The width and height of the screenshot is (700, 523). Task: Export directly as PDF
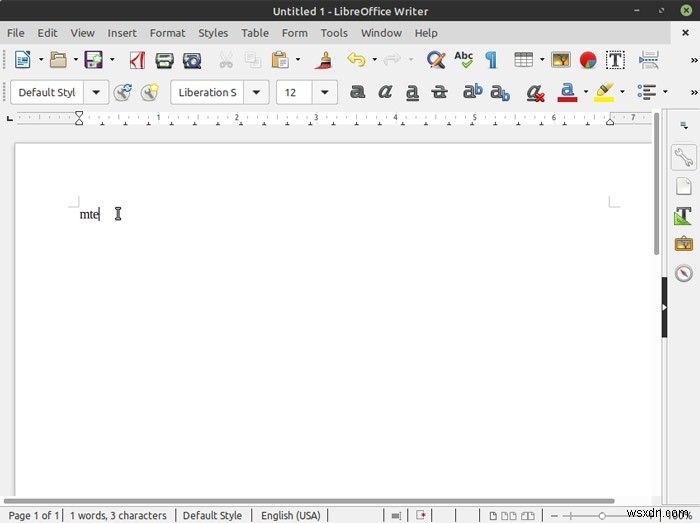pos(137,60)
